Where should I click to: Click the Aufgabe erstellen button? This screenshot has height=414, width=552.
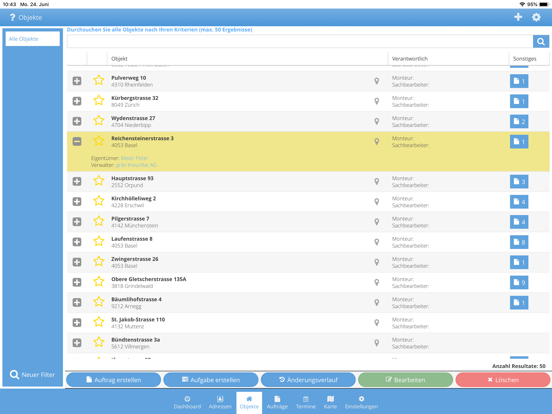(211, 380)
